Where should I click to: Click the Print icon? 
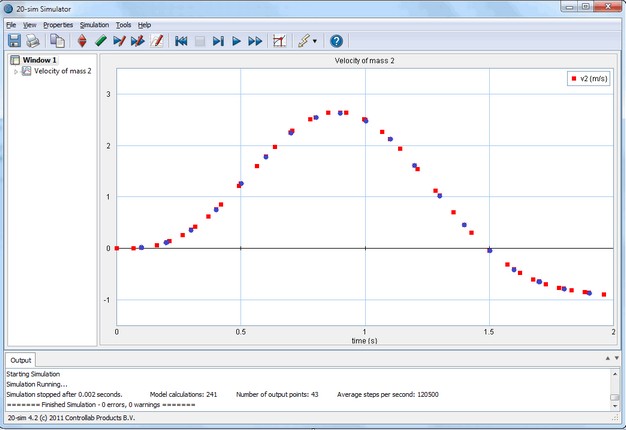(33, 41)
